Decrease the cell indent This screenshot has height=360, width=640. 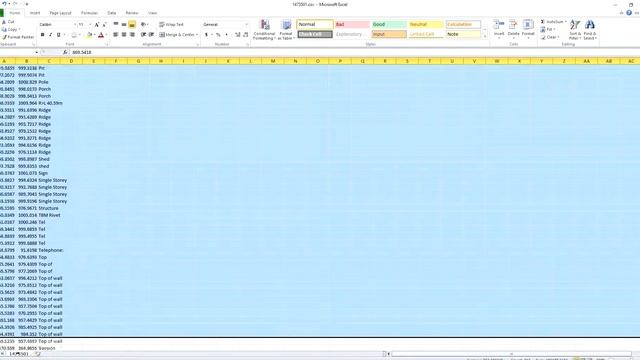144,35
